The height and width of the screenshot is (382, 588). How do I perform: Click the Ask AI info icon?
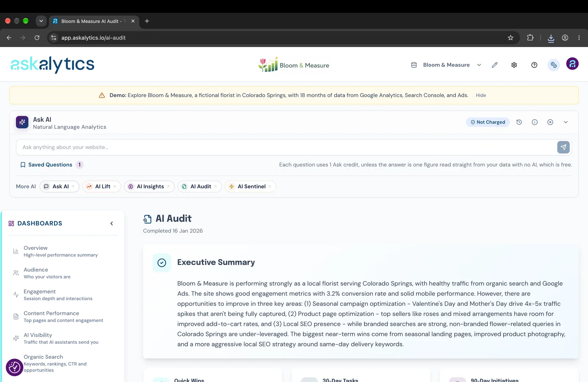535,122
